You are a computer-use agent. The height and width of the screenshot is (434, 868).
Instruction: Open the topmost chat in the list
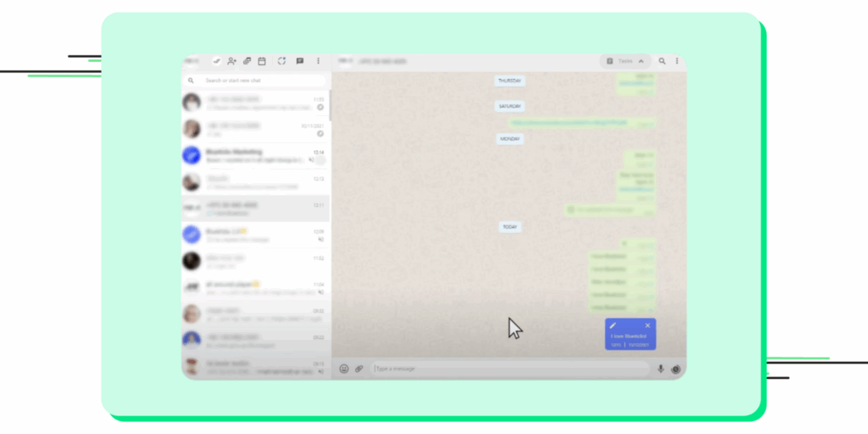[x=254, y=103]
